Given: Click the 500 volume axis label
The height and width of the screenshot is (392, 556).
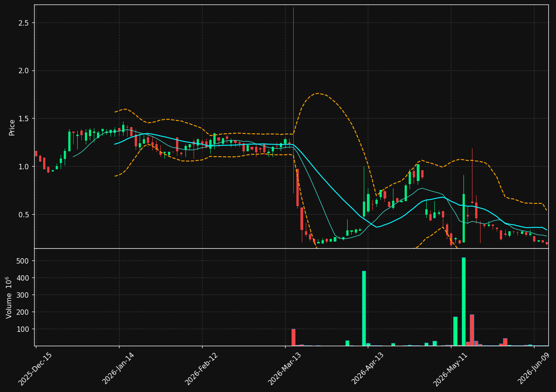Looking at the screenshot, I should point(23,261).
